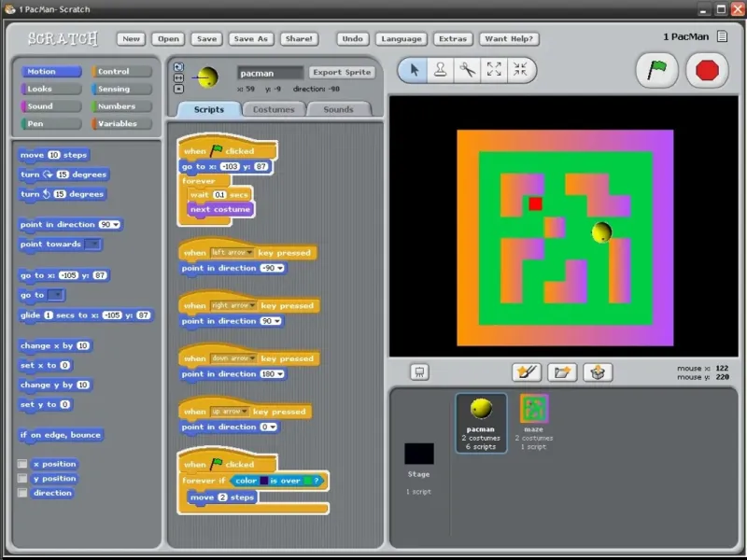Screen dimensions: 747x560
Task: Select the grow sprite tool
Action: click(494, 71)
